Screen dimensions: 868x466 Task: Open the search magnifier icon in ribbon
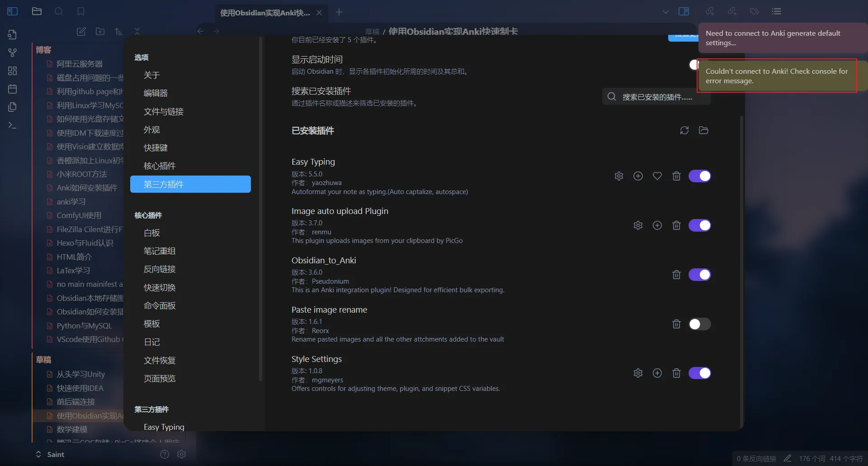point(59,11)
